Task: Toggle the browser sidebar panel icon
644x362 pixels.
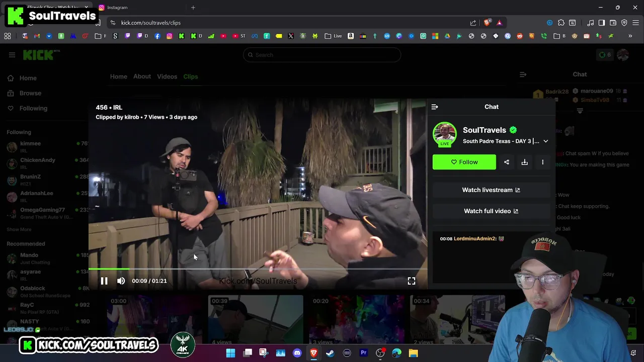Action: [601, 23]
